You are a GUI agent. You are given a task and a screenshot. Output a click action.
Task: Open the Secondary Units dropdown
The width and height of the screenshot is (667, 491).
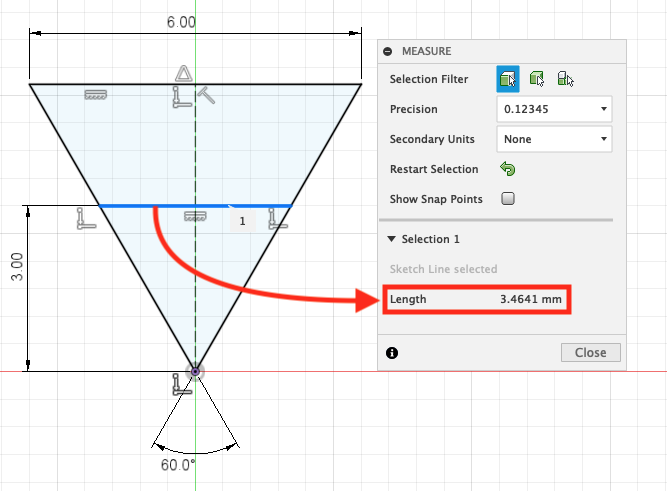[x=554, y=139]
